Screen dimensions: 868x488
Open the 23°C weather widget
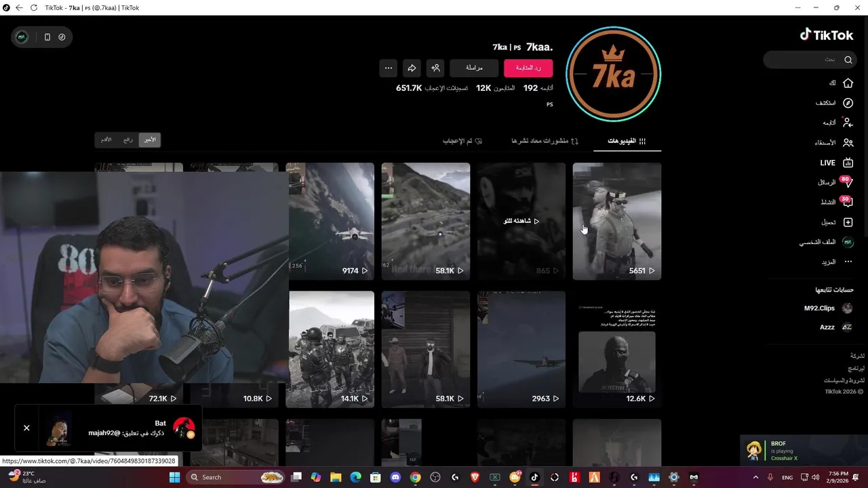pyautogui.click(x=26, y=477)
